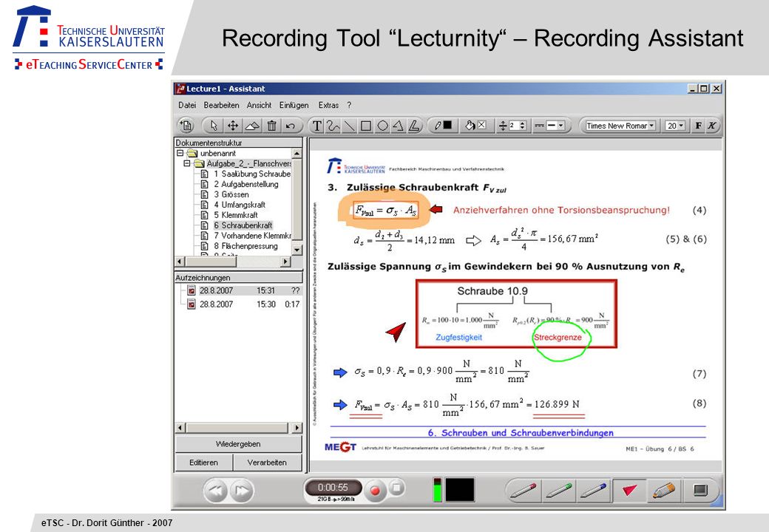The image size is (769, 532).
Task: Click the crossed-out fill color box
Action: (x=481, y=126)
